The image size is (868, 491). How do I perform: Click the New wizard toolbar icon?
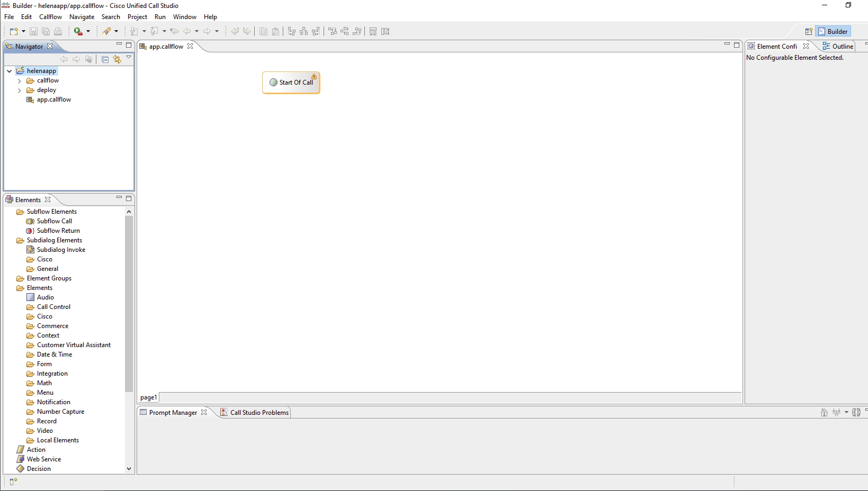(x=14, y=32)
